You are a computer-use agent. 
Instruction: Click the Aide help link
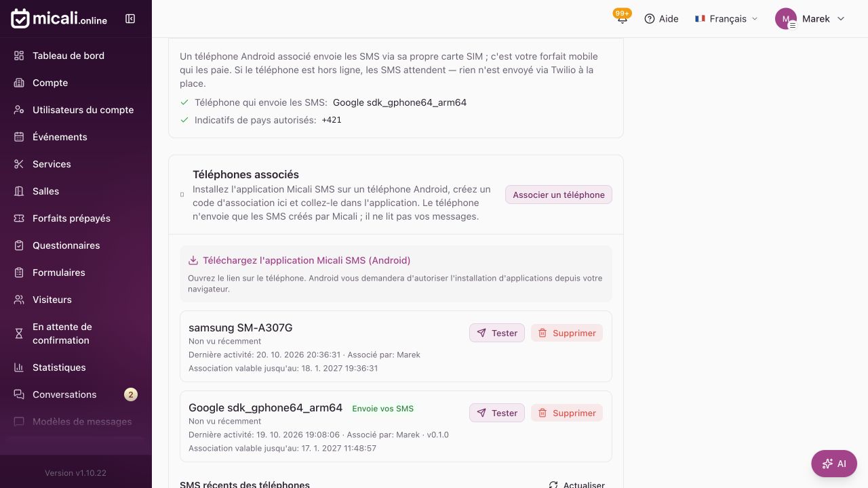pyautogui.click(x=660, y=19)
